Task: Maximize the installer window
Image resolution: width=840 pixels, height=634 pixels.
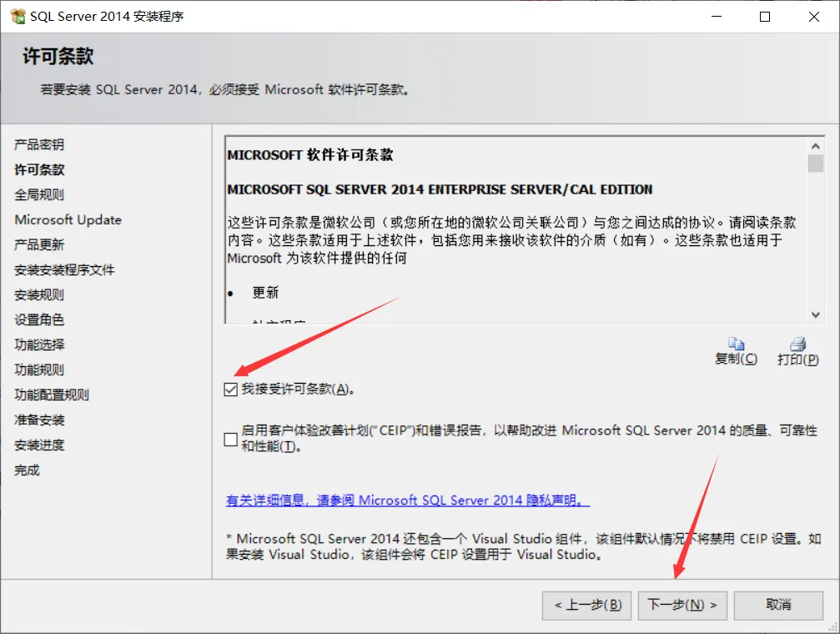Action: tap(765, 17)
